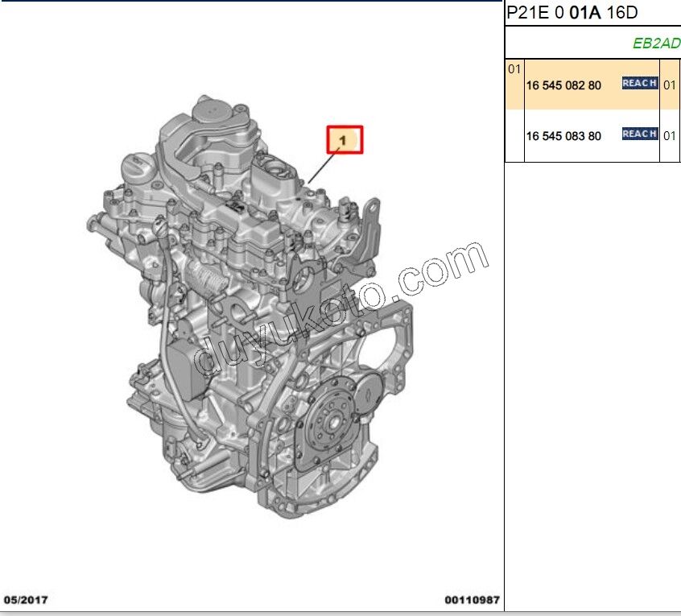Select part number 16 545 082 80

click(x=563, y=83)
